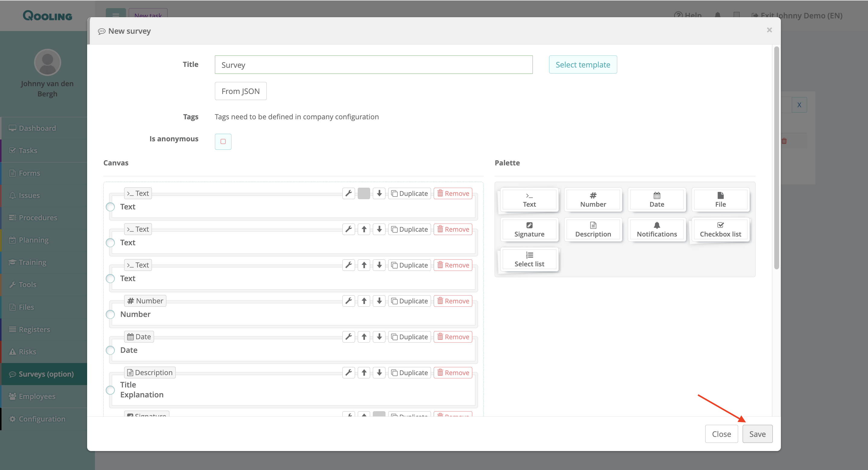Screen dimensions: 868x470
Task: Select the radio circle beside Number field
Action: point(110,314)
